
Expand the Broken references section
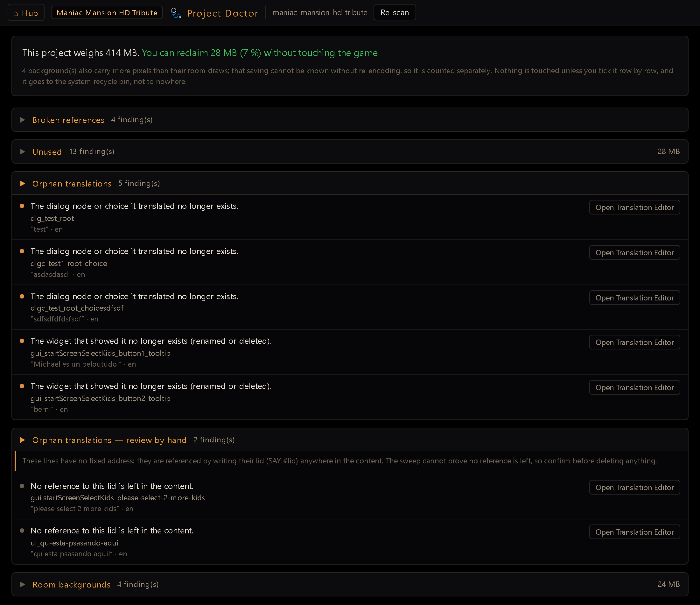350,120
